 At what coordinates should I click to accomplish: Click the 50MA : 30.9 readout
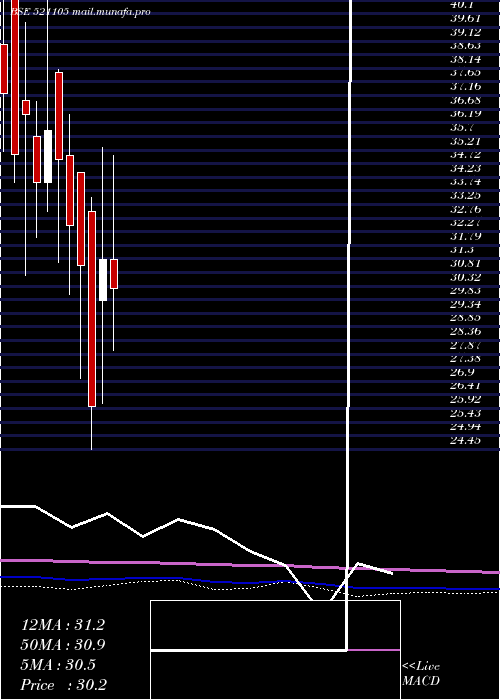[62, 645]
